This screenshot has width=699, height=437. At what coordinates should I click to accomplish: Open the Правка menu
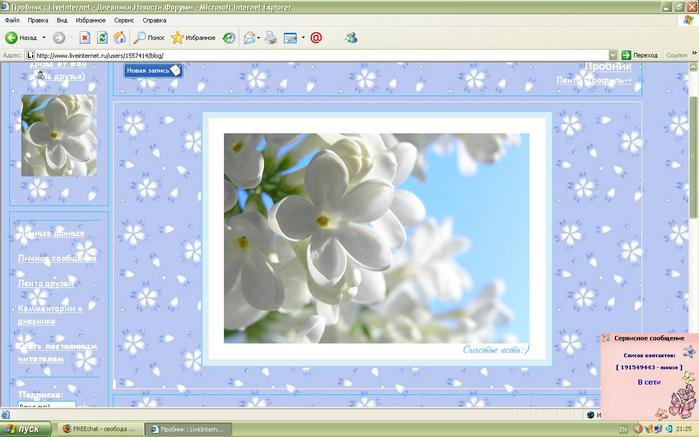pyautogui.click(x=37, y=21)
